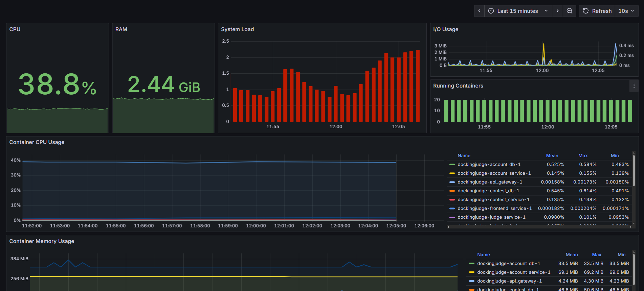
Task: Click the 0.00158% mean for api_gateway-1
Action: (x=552, y=182)
